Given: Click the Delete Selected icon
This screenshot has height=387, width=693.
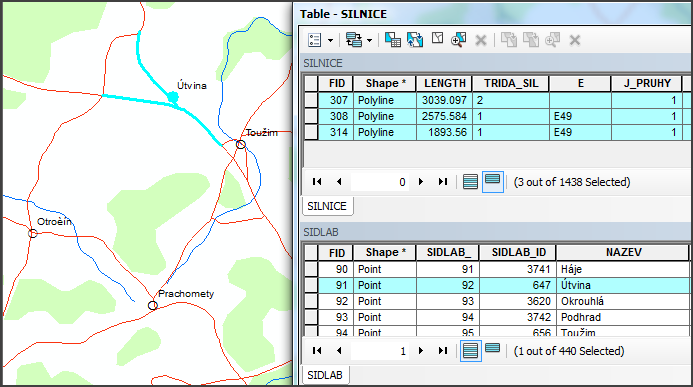Looking at the screenshot, I should (x=481, y=41).
